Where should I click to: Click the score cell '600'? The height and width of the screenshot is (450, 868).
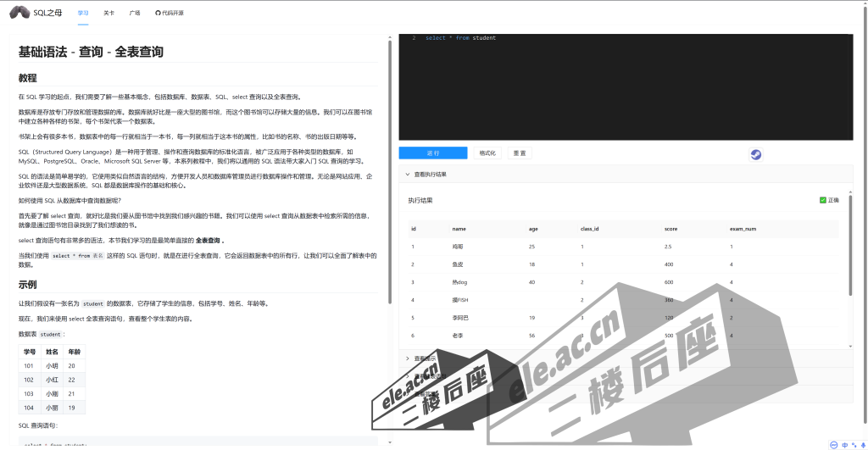[x=669, y=282]
